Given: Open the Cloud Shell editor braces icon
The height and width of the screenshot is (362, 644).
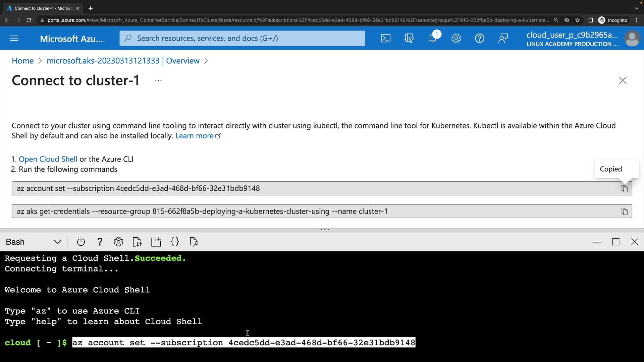Looking at the screenshot, I should (x=175, y=242).
